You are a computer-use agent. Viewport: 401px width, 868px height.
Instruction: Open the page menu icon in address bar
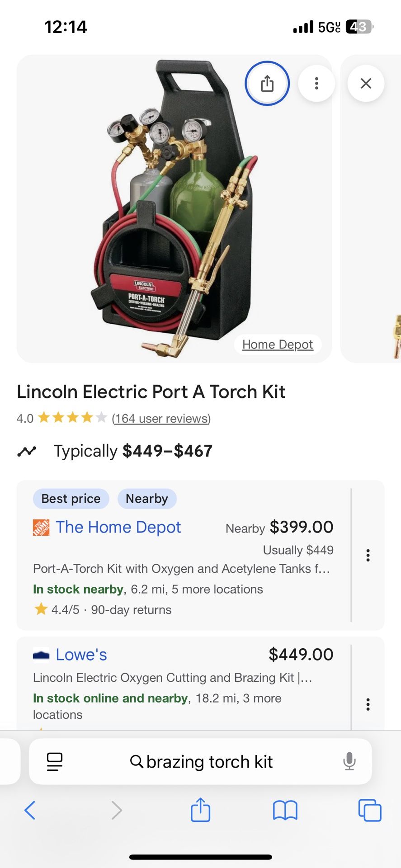[x=55, y=762]
